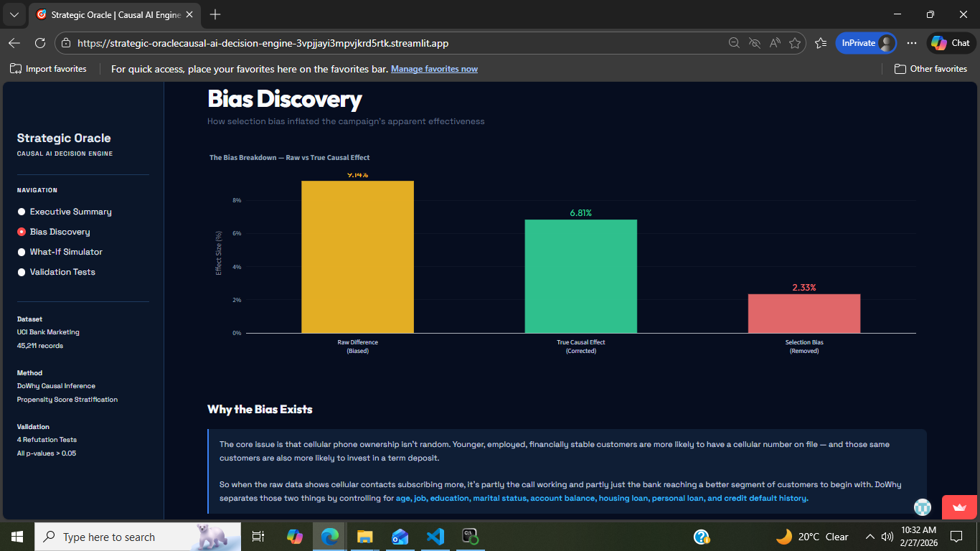
Task: Expand the hidden system tray icons chevron
Action: (870, 537)
